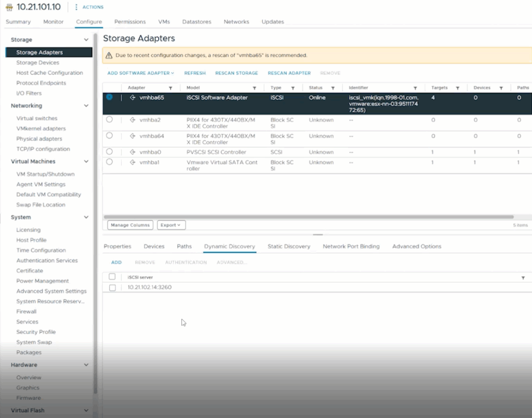Open Time Configuration in the sidebar
The height and width of the screenshot is (418, 532).
[x=41, y=250]
